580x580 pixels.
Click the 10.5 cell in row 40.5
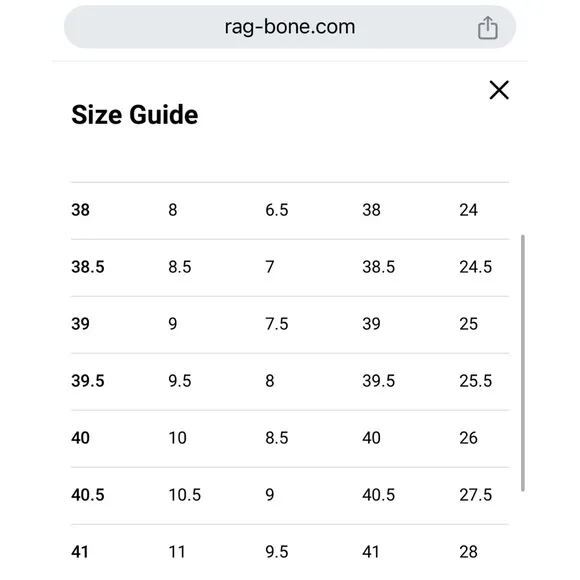(185, 495)
